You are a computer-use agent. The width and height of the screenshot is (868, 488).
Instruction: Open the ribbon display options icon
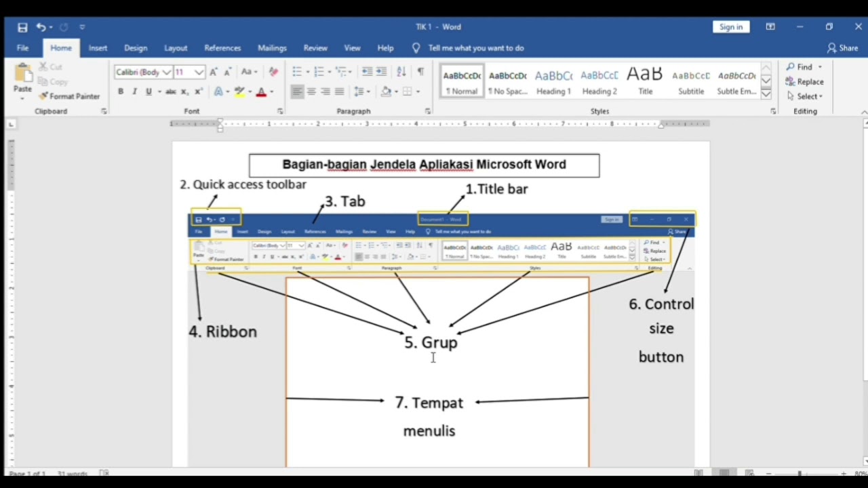pos(770,27)
